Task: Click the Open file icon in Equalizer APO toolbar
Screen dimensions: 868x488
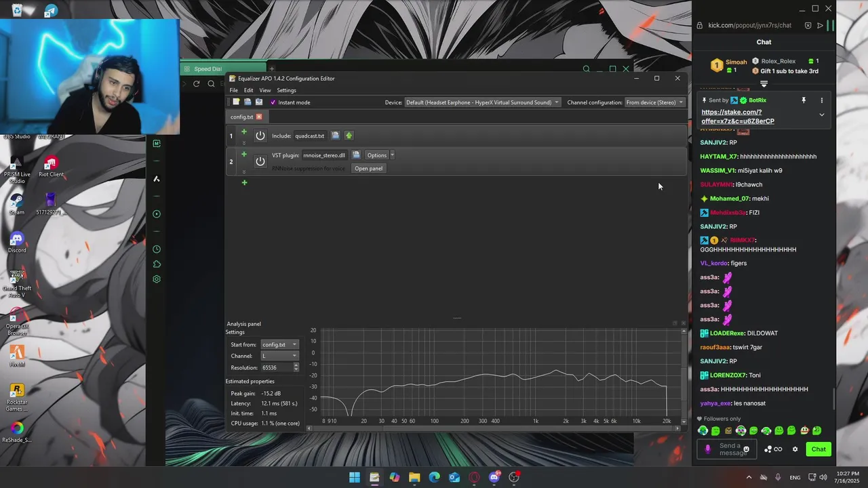Action: [x=248, y=102]
